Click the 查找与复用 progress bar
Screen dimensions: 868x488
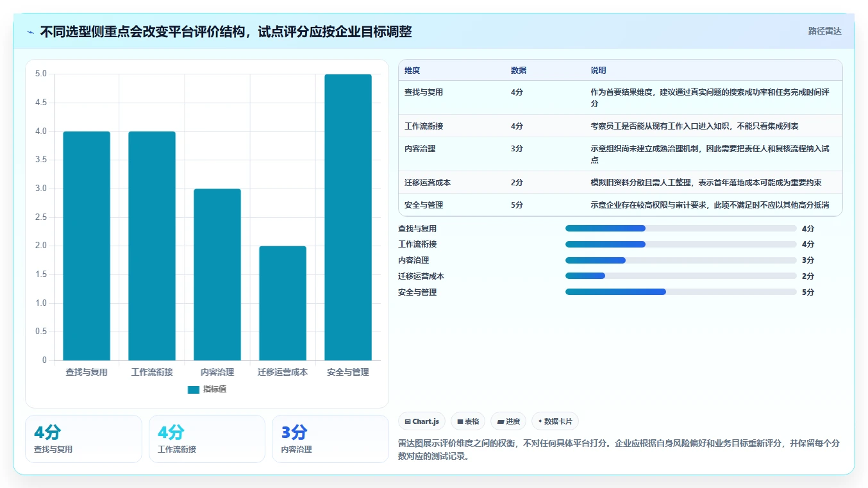[681, 228]
